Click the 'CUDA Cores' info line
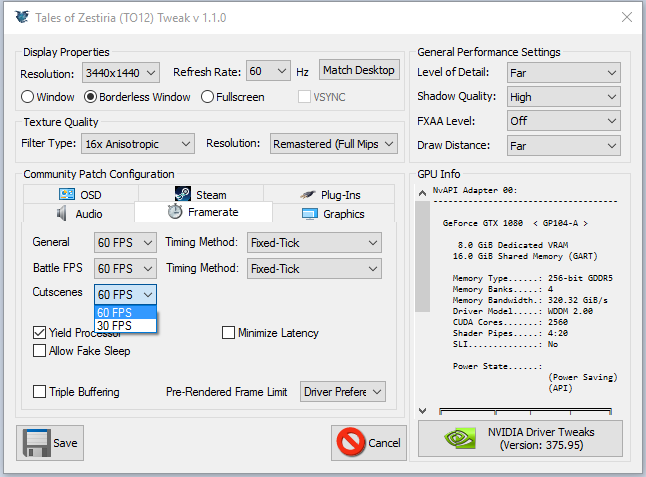Image resolution: width=646 pixels, height=477 pixels. (x=510, y=322)
